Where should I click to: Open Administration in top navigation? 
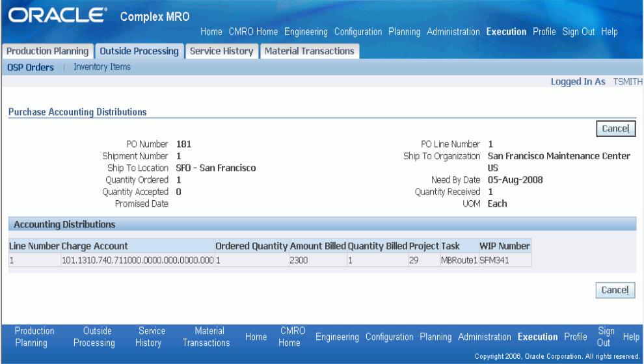[453, 32]
